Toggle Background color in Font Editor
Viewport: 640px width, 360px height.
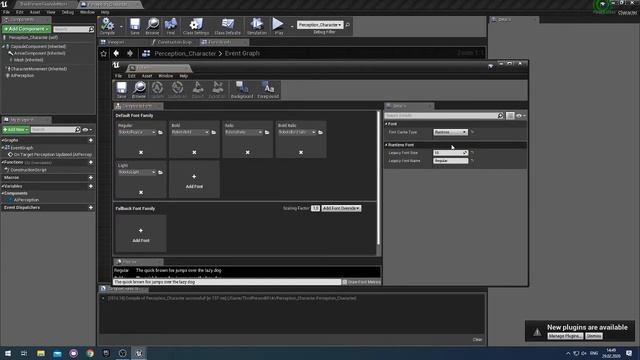(242, 90)
